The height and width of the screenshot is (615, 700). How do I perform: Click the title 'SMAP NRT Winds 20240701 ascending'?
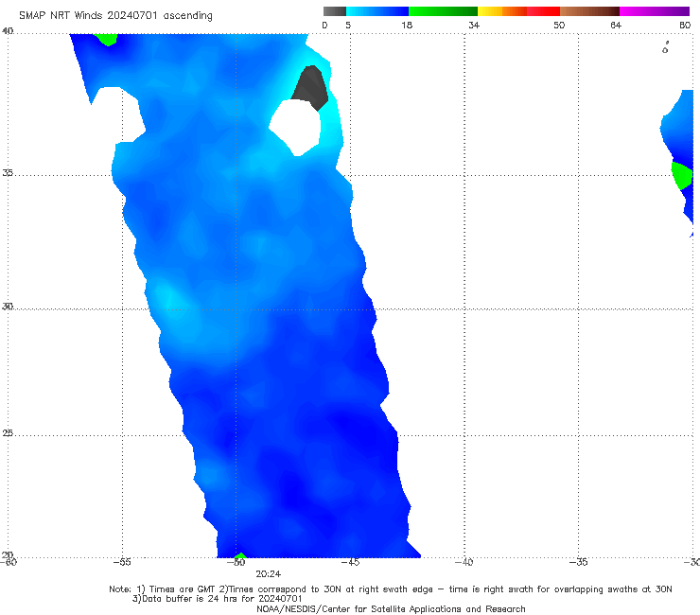115,15
